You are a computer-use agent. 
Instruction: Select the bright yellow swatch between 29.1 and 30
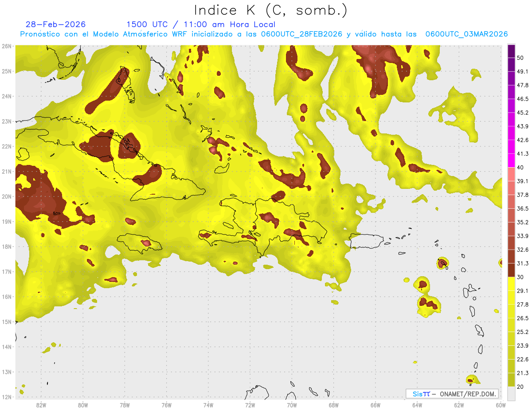tap(511, 284)
